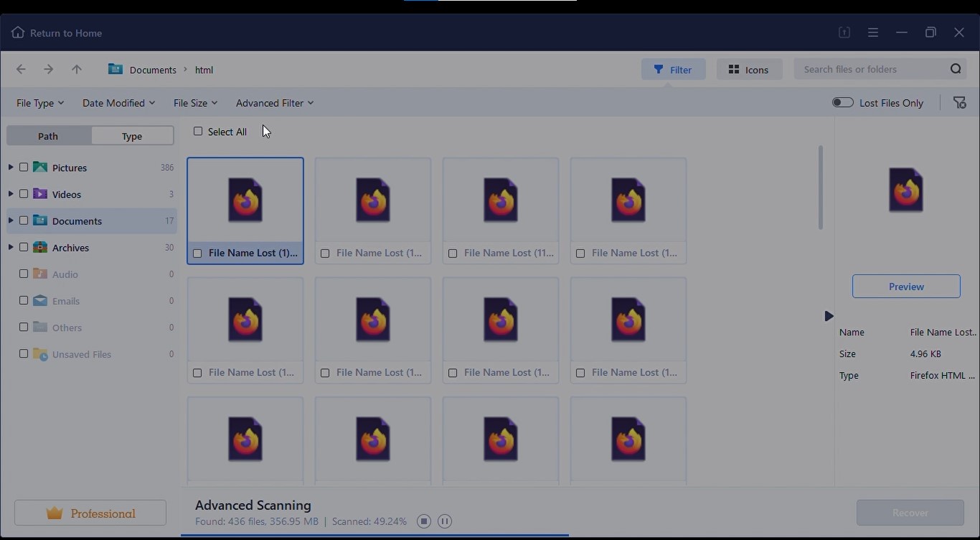Screen dimensions: 980x540
Task: Click the upload/update icon in title bar
Action: (844, 32)
